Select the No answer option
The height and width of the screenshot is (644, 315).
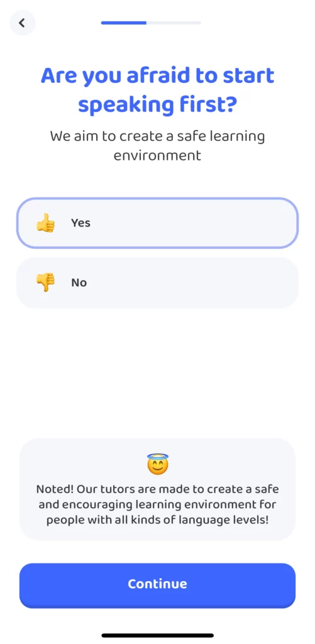[157, 282]
